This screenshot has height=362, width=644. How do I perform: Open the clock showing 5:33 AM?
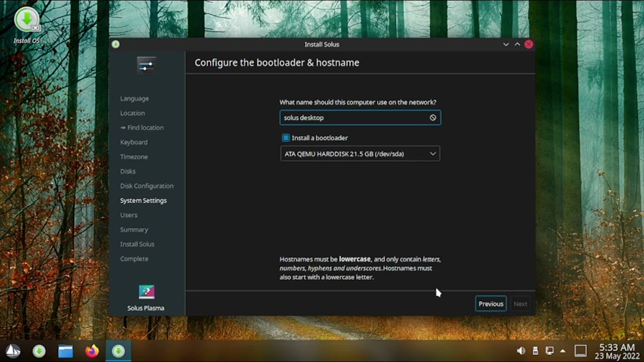tap(617, 351)
